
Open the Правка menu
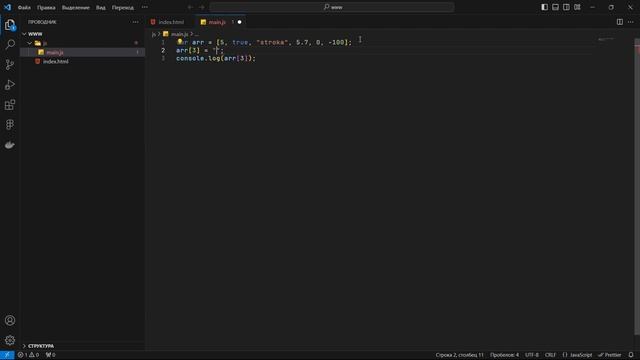(x=46, y=7)
